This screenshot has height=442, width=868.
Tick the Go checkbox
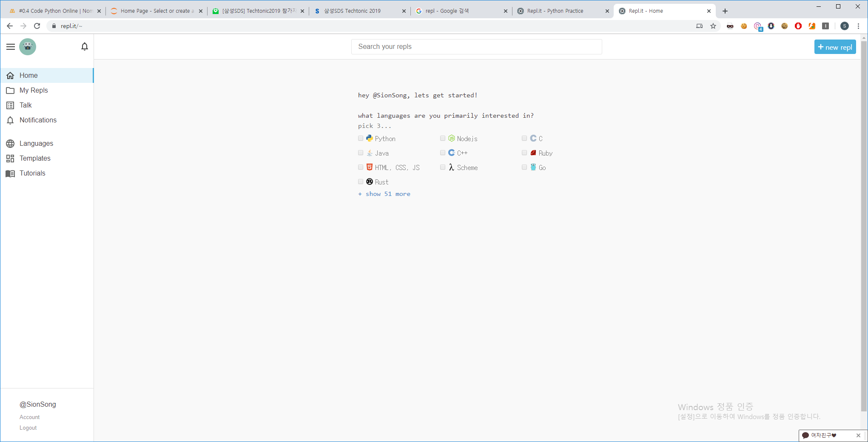click(x=524, y=167)
